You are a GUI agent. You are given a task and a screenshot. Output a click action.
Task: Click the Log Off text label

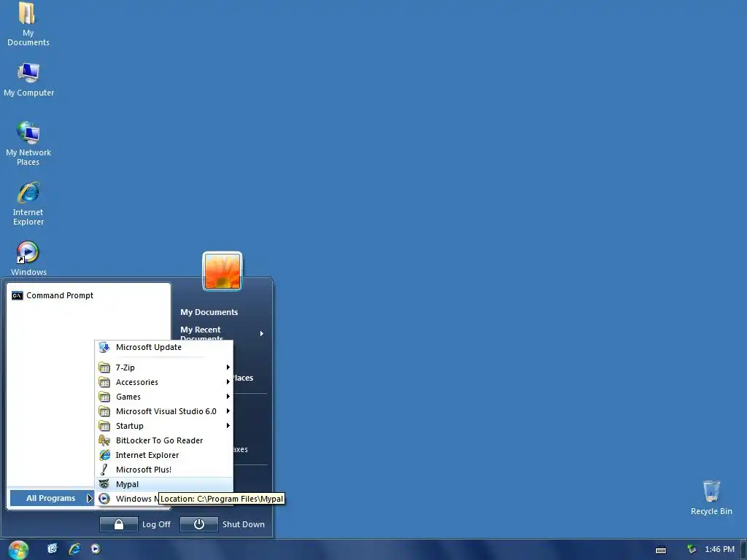156,524
